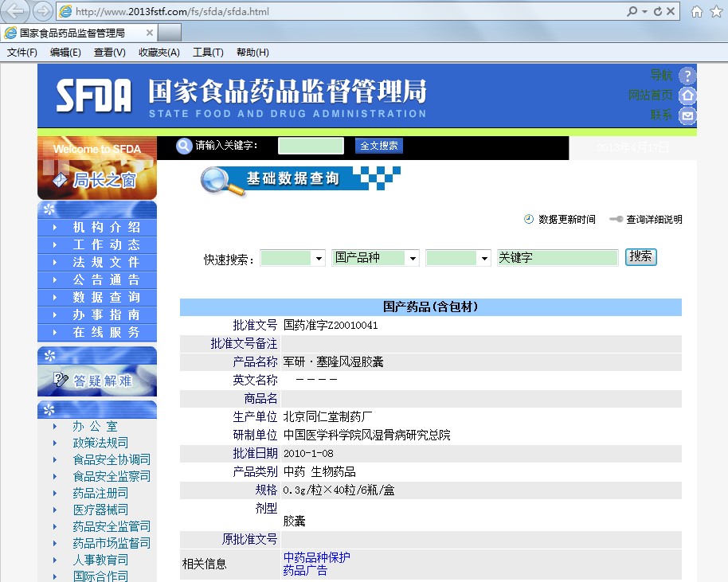Screen dimensions: 728x582
Task: Open the browser home page icon
Action: (x=697, y=12)
